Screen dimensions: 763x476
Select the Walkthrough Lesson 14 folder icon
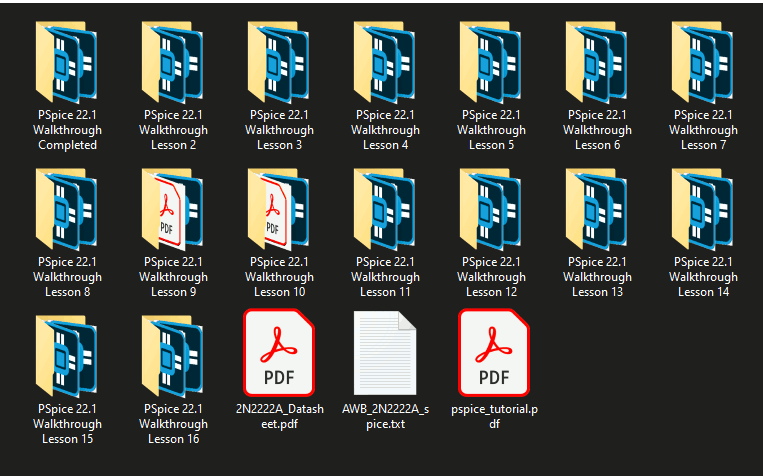[703, 209]
